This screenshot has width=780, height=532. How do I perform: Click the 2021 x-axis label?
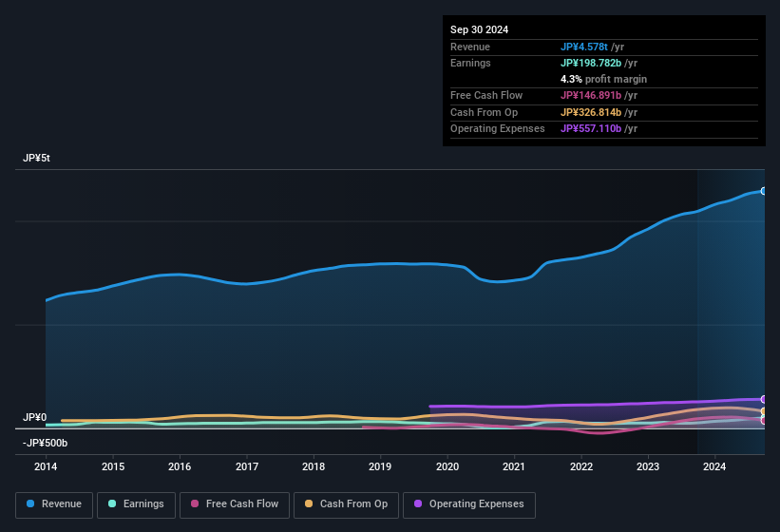tap(514, 466)
